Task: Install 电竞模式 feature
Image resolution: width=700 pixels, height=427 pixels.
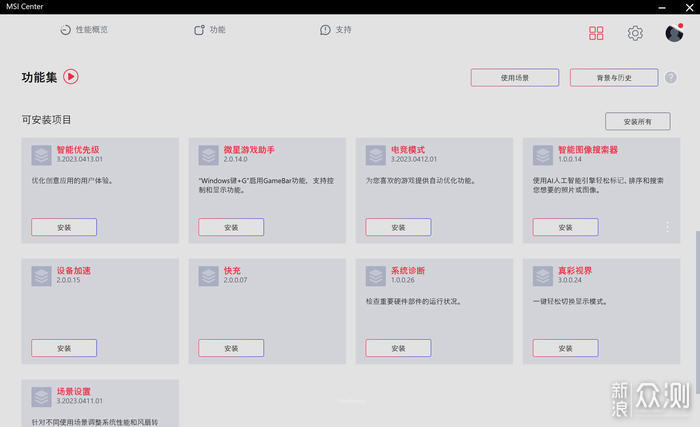Action: [398, 227]
